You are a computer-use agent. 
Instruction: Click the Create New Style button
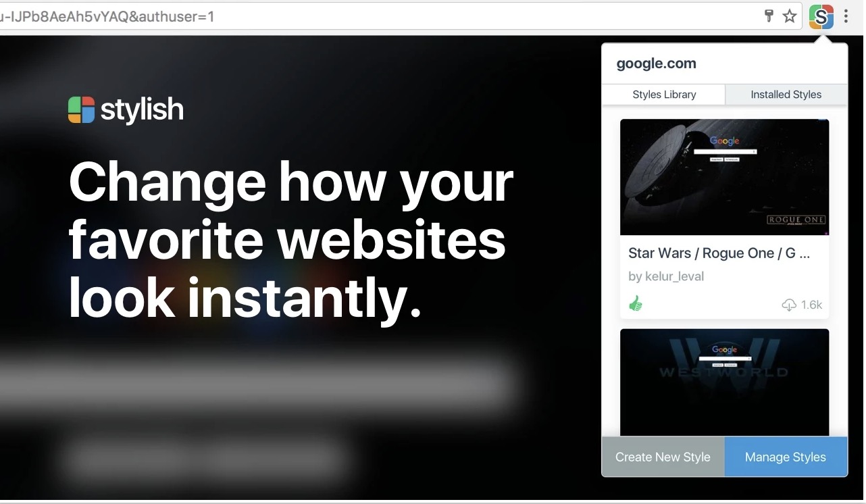[x=663, y=457]
